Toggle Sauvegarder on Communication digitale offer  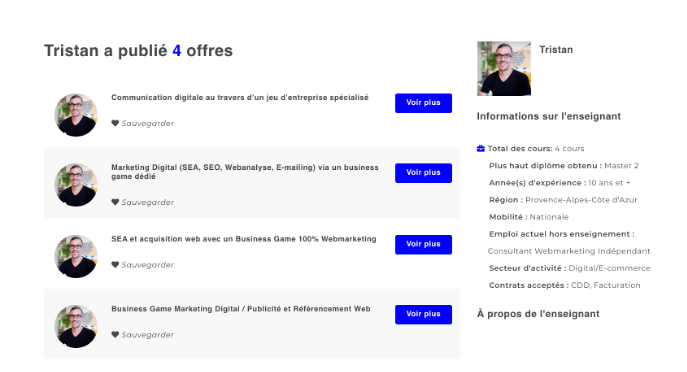click(x=143, y=123)
